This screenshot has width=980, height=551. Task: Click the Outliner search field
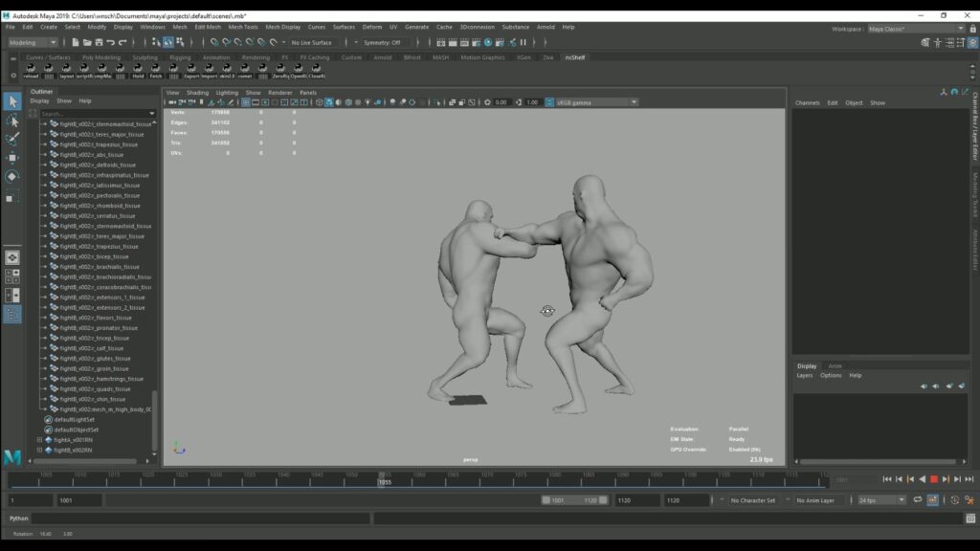97,114
